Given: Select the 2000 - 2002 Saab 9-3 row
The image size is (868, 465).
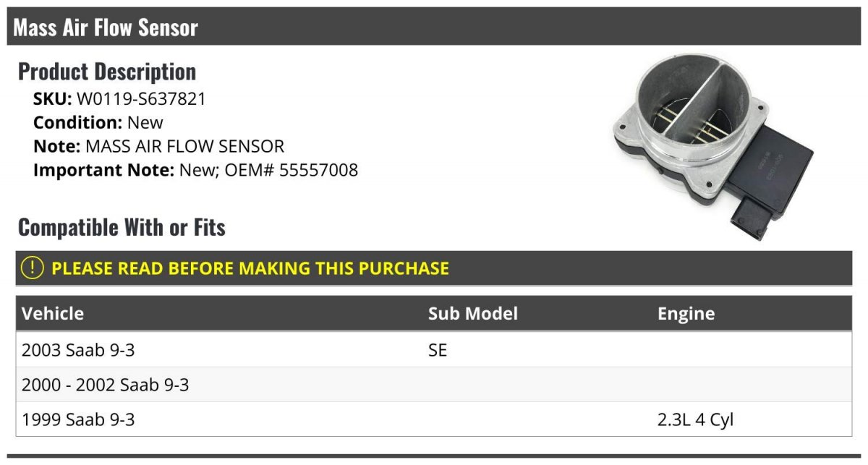Looking at the screenshot, I should [434, 385].
